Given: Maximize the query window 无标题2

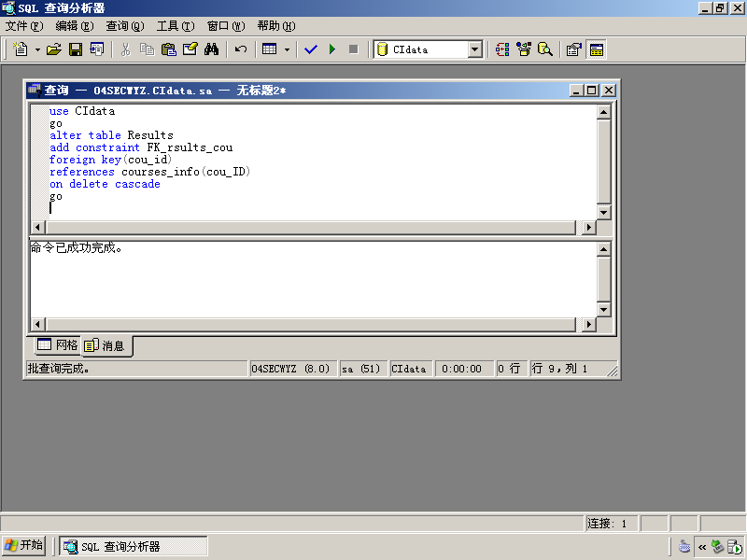Looking at the screenshot, I should (x=592, y=90).
